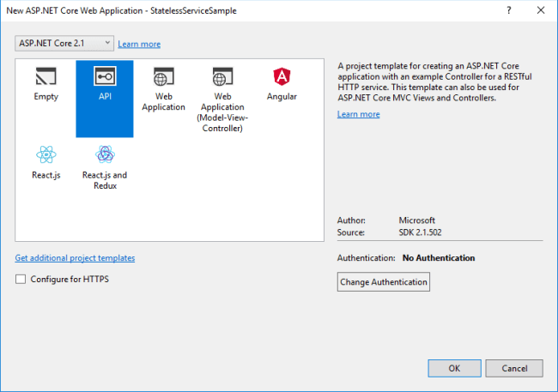Choose the Angular template icon
Screen dimensions: 558x392
click(x=282, y=76)
